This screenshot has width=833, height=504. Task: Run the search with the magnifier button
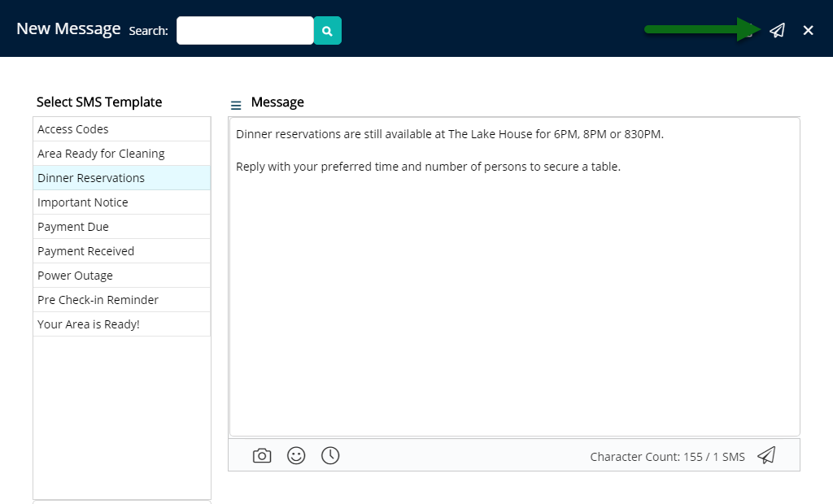327,30
